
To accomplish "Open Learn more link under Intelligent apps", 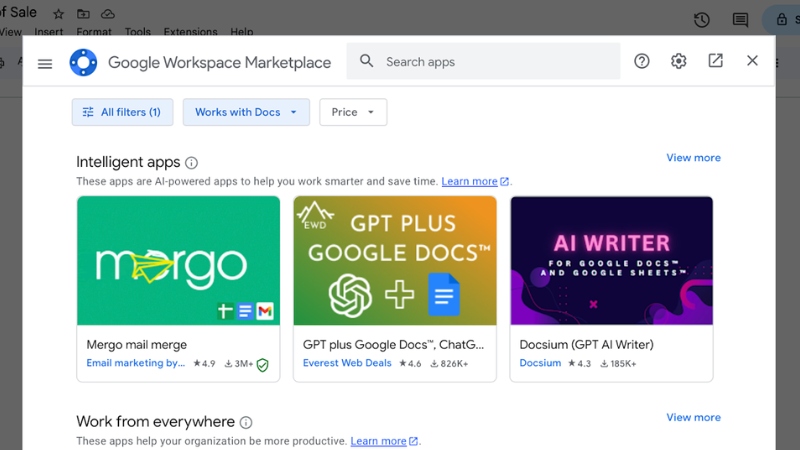I will [x=475, y=181].
